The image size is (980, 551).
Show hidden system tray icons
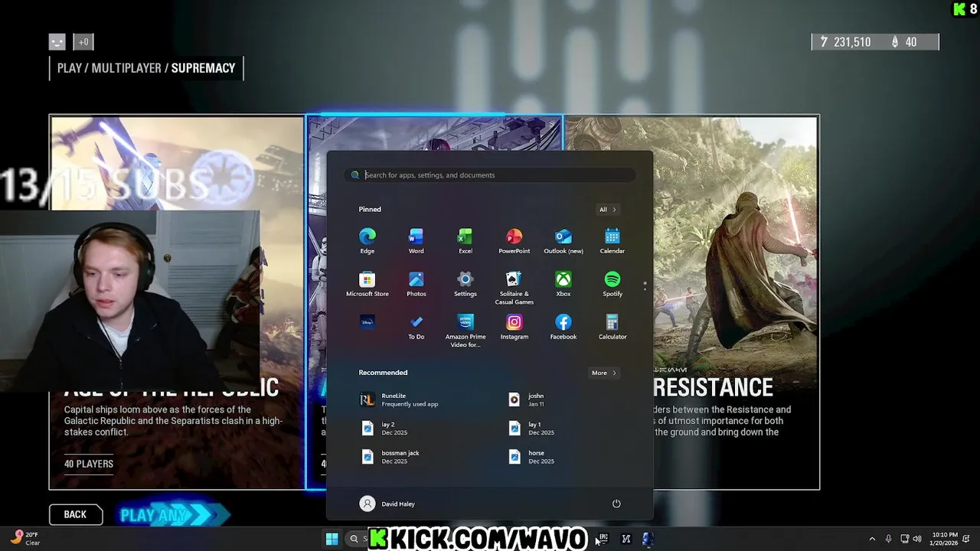click(871, 539)
